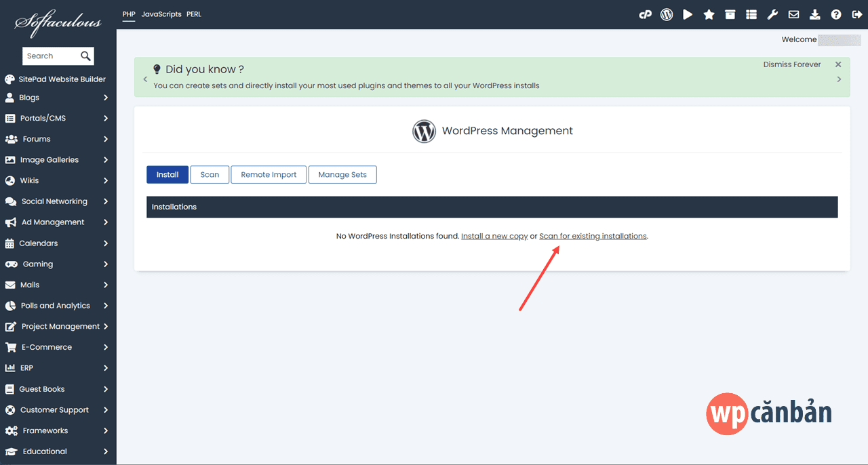Click the Forums group icon
This screenshot has height=465, width=868.
(x=11, y=139)
